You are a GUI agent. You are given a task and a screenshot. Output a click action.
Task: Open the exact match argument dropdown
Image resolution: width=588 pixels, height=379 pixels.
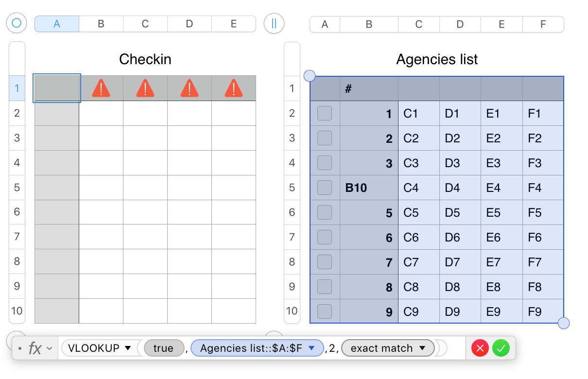(x=423, y=348)
